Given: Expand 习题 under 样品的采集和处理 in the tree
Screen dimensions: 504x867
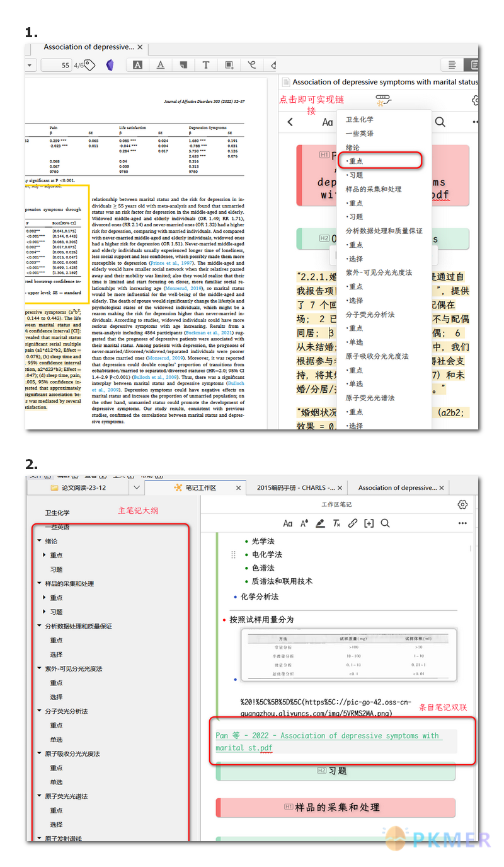Looking at the screenshot, I should point(45,612).
